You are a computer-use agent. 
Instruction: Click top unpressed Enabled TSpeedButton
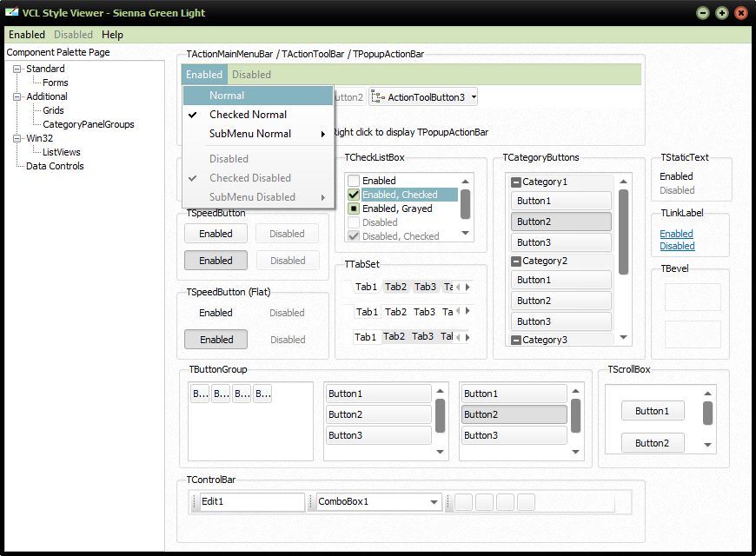[x=216, y=234]
